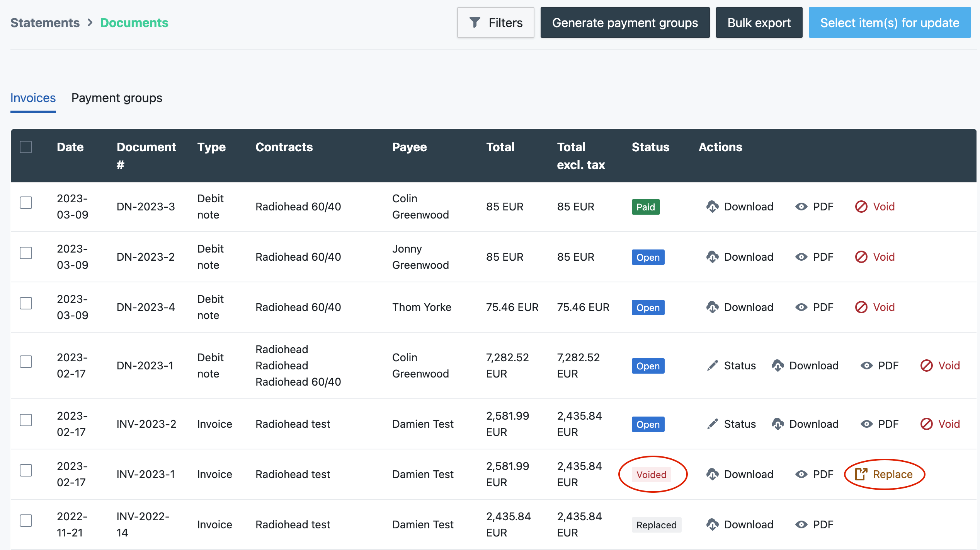Void the DN-2023-1 debit note
980x550 pixels.
pos(940,366)
